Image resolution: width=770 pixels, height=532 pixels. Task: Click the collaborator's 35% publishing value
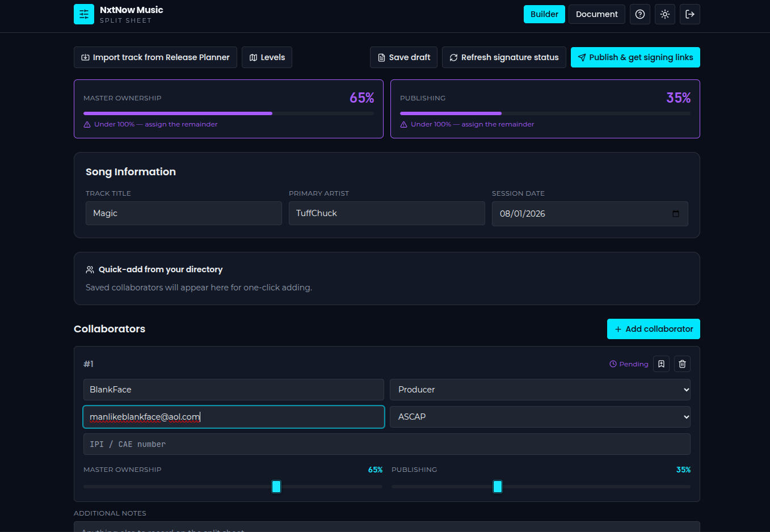pyautogui.click(x=684, y=470)
